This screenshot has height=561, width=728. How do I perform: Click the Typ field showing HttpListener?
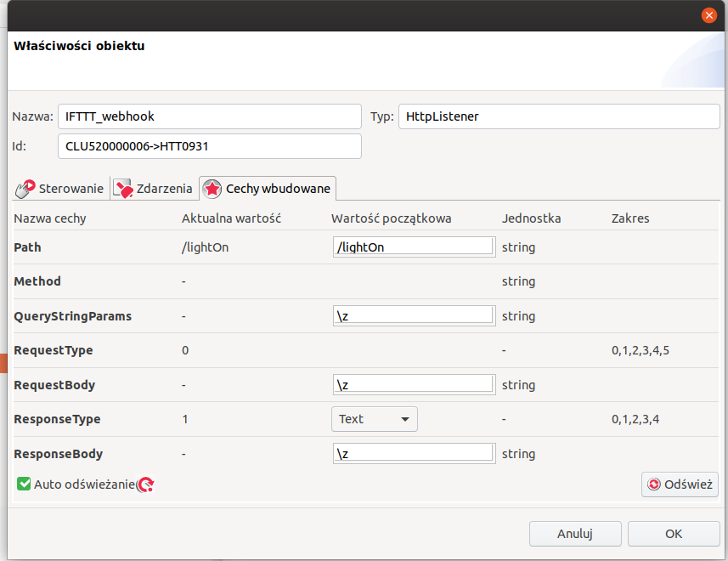click(559, 116)
